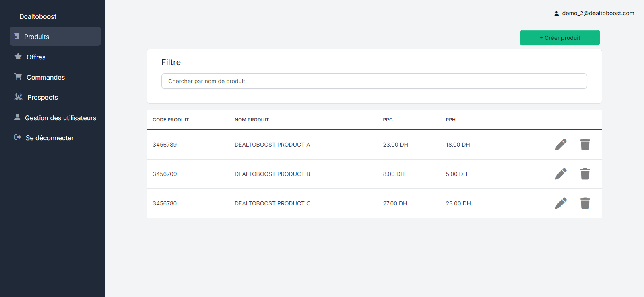
Task: Click the name DEALTOBOOST PRODUCT A
Action: [x=272, y=145]
